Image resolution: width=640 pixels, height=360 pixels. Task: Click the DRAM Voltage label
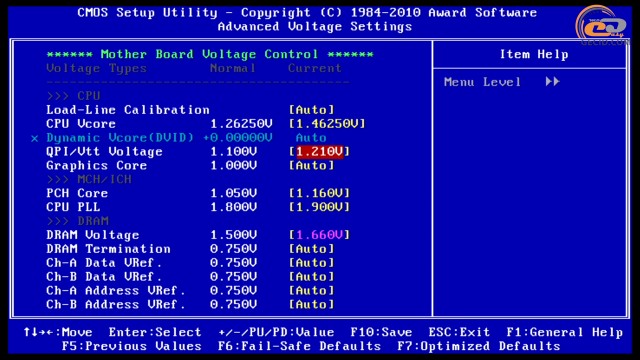pos(93,235)
